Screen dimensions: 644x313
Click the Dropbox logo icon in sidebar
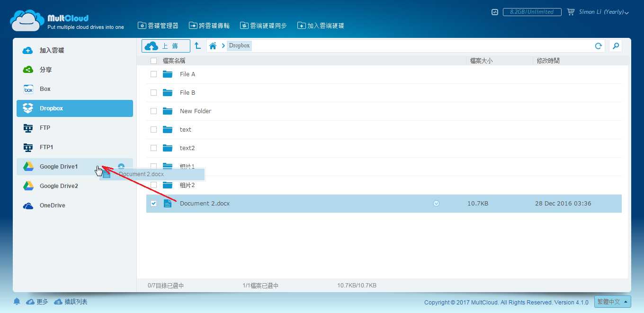(28, 108)
